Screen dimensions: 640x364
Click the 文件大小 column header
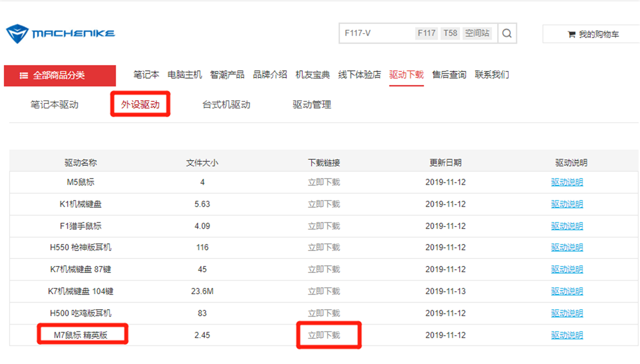[202, 163]
